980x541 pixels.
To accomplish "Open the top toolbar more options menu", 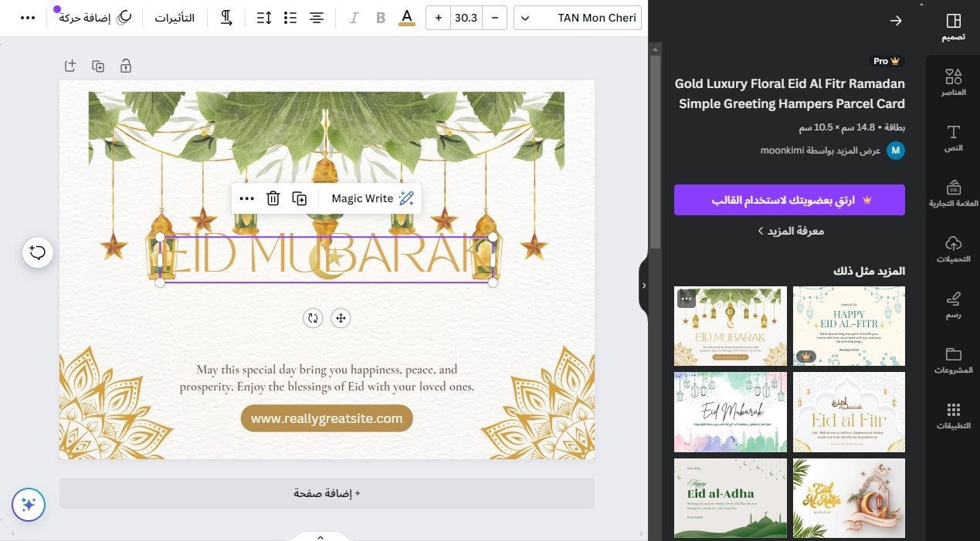I will [28, 18].
